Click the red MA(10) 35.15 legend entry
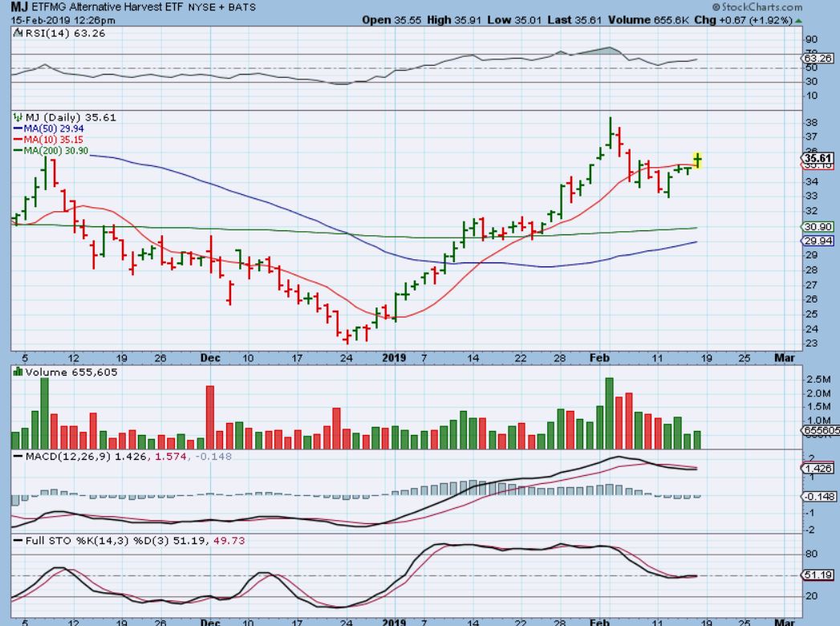 [x=48, y=140]
